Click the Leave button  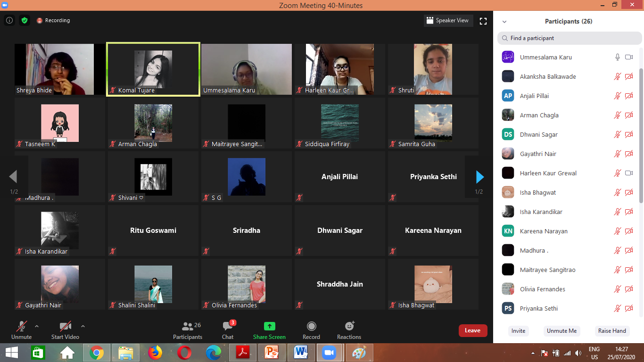pyautogui.click(x=473, y=330)
